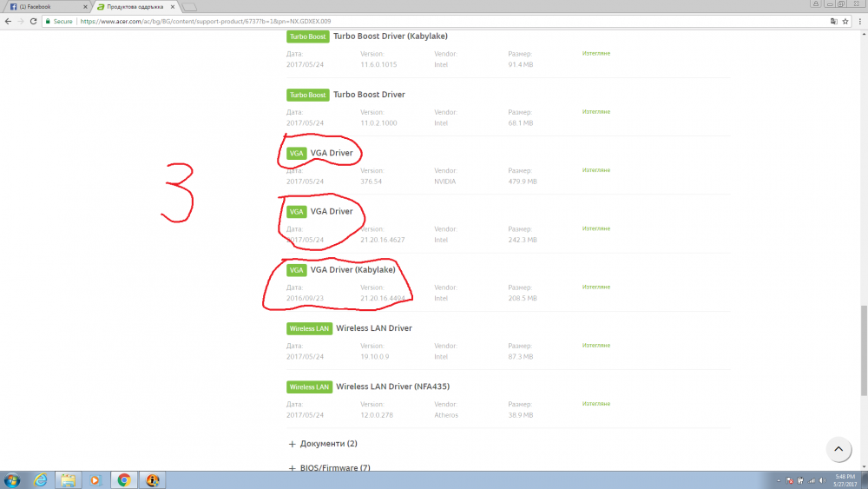Open Windows Media Player from the taskbar
Viewport: 868px width, 489px height.
(95, 480)
